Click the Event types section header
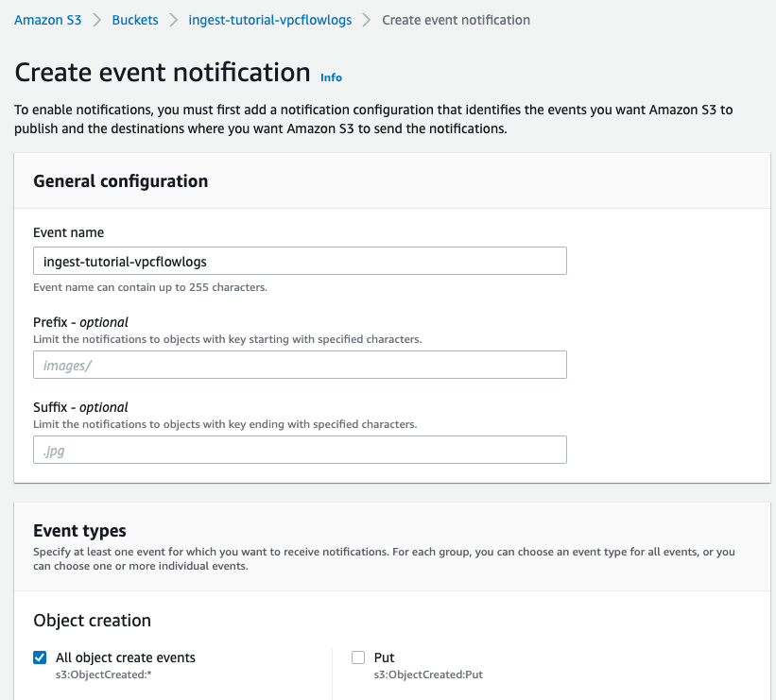 (x=80, y=529)
